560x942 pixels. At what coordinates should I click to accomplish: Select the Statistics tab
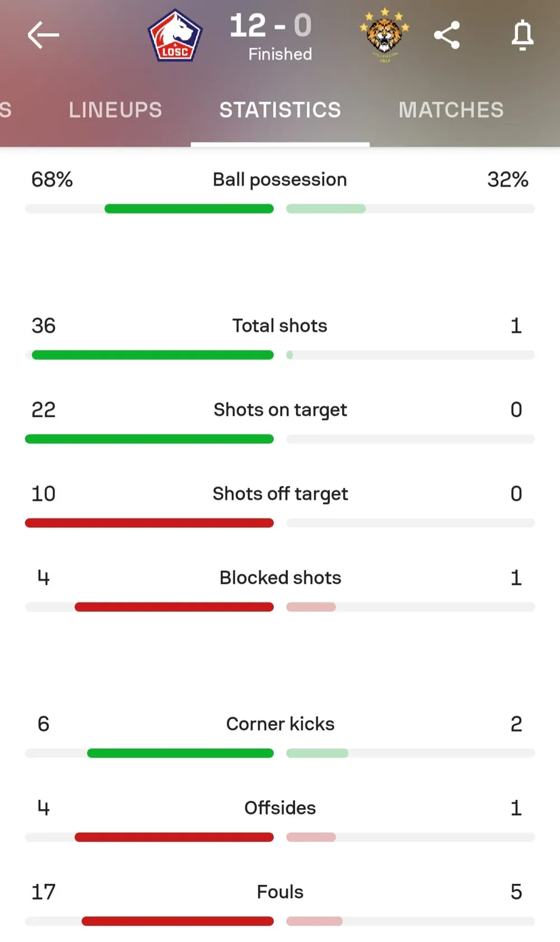[x=280, y=110]
